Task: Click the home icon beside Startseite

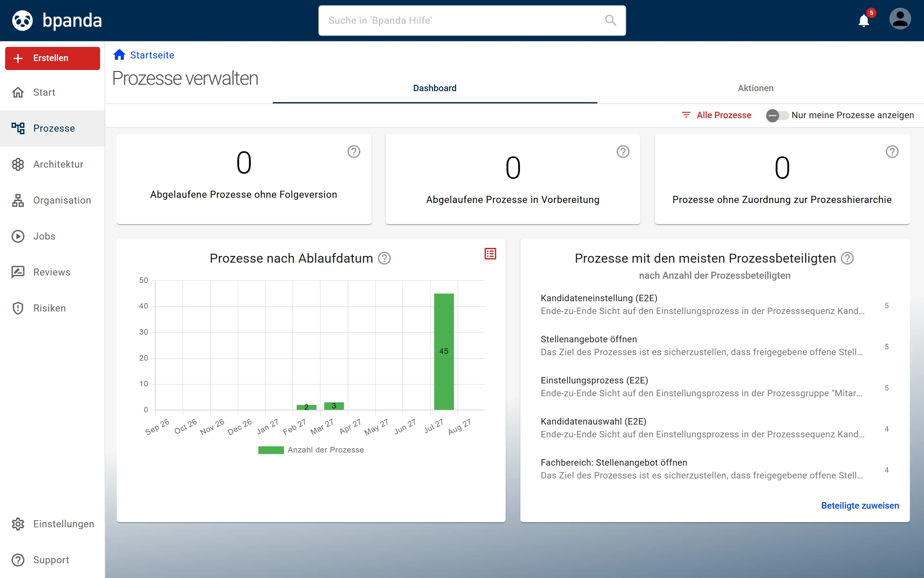Action: 119,55
